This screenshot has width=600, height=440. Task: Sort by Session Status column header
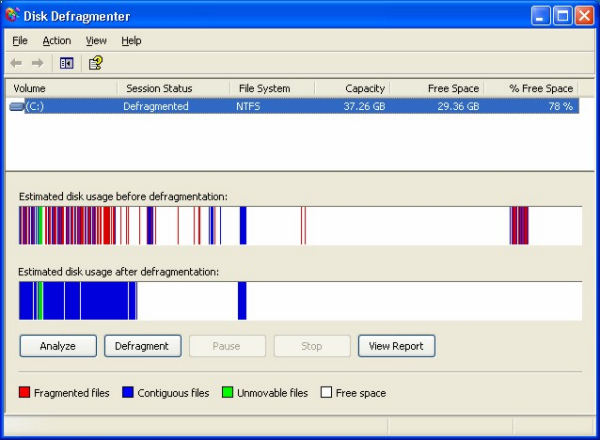173,88
